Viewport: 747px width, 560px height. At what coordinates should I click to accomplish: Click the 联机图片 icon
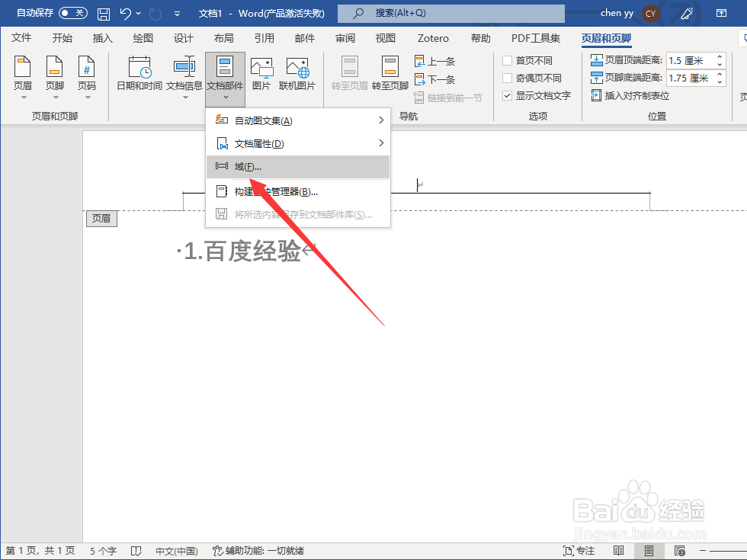(x=297, y=73)
